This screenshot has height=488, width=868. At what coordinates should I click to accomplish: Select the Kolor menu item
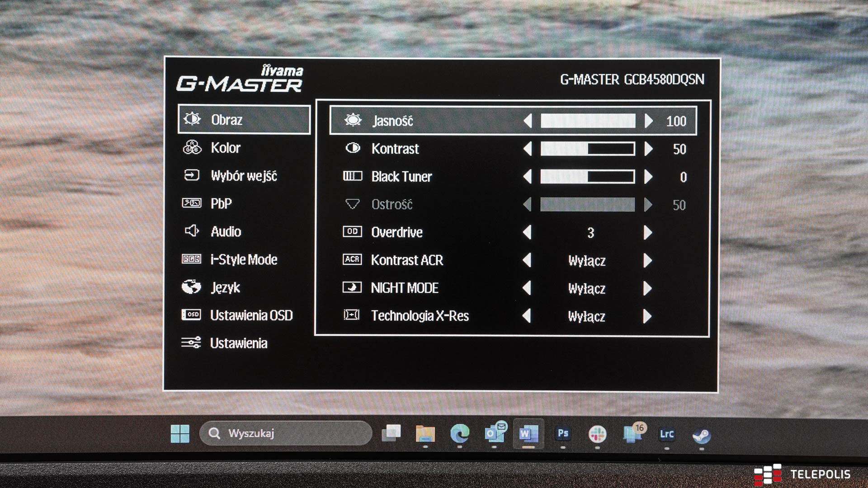tap(225, 148)
